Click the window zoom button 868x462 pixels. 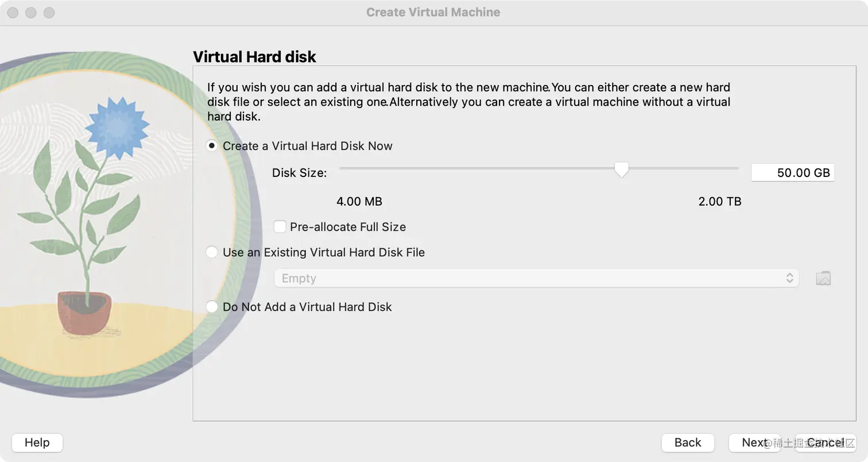[x=49, y=12]
